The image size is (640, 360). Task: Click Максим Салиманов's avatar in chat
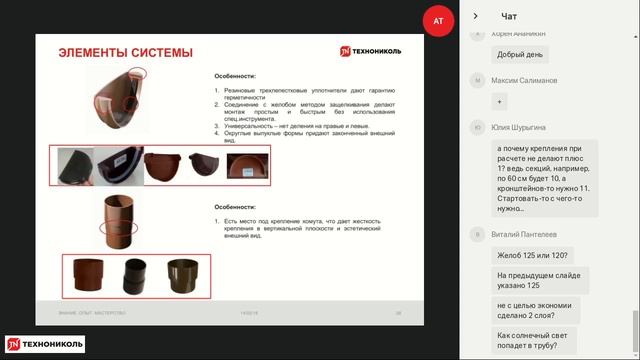[x=477, y=80]
